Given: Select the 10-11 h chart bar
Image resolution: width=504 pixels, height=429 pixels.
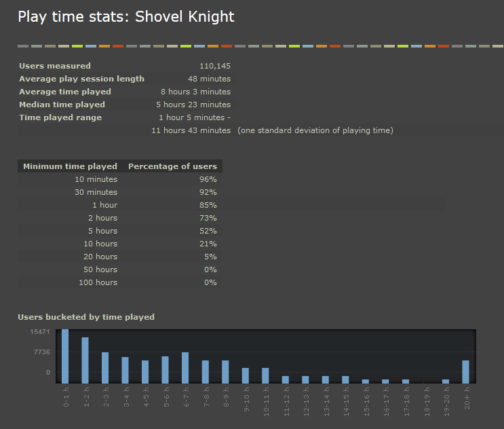Looking at the screenshot, I should coord(265,375).
